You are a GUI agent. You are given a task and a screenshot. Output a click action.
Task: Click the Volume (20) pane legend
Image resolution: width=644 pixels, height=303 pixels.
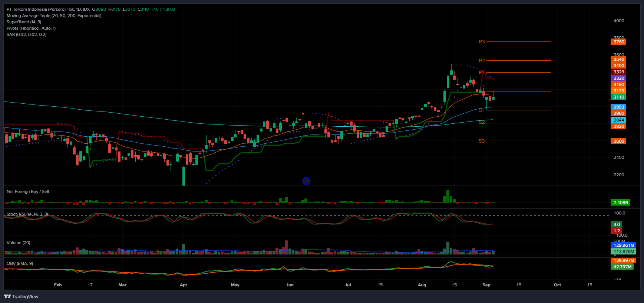coord(19,243)
